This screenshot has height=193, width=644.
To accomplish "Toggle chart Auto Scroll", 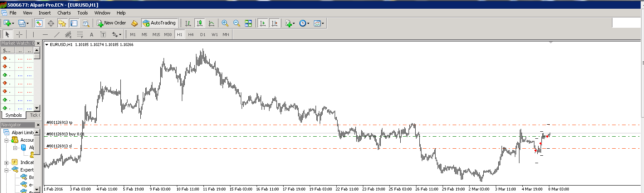I will coord(262,23).
